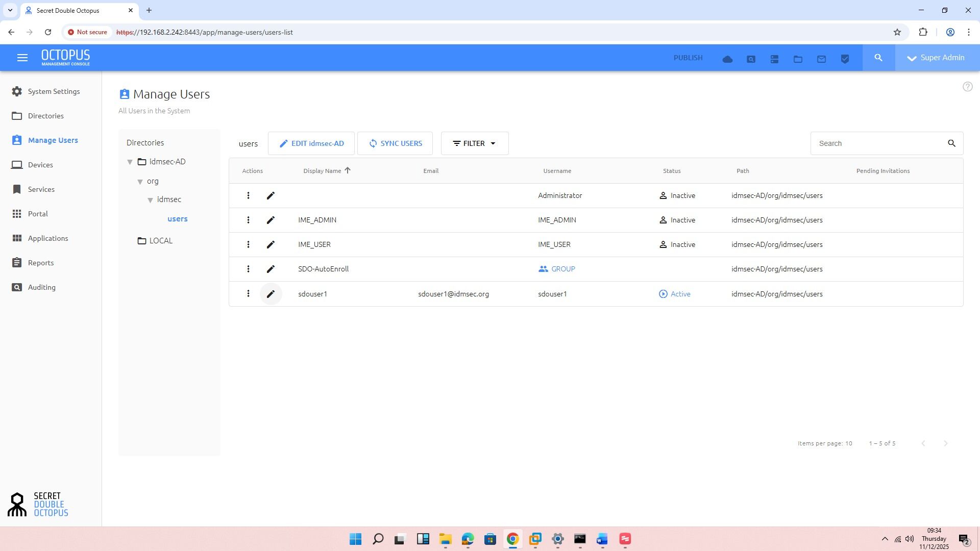The image size is (980, 551).
Task: Click the edit pencil for the Administrator row
Action: 271,195
